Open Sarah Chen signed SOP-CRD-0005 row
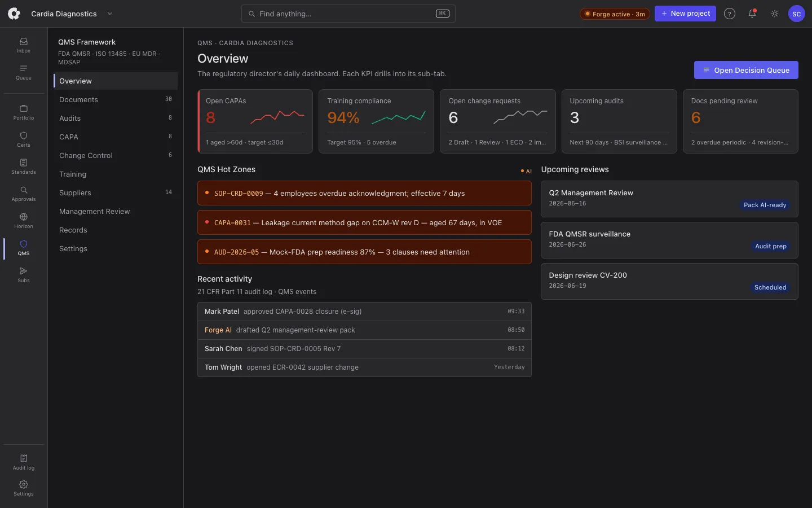Image resolution: width=812 pixels, height=508 pixels. tap(364, 349)
